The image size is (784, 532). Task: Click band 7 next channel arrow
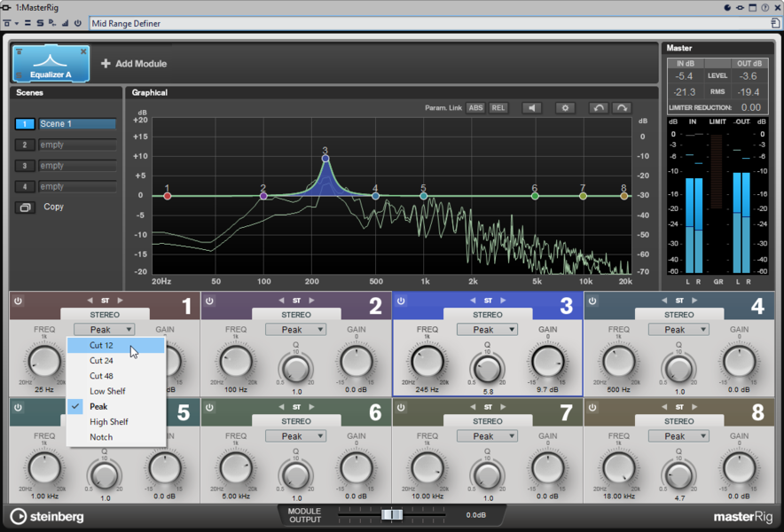(503, 407)
